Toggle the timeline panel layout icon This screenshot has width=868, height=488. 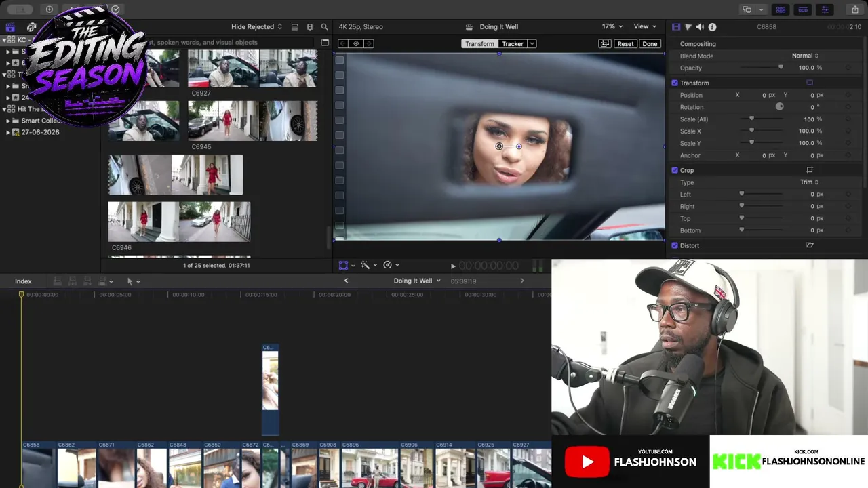click(803, 9)
